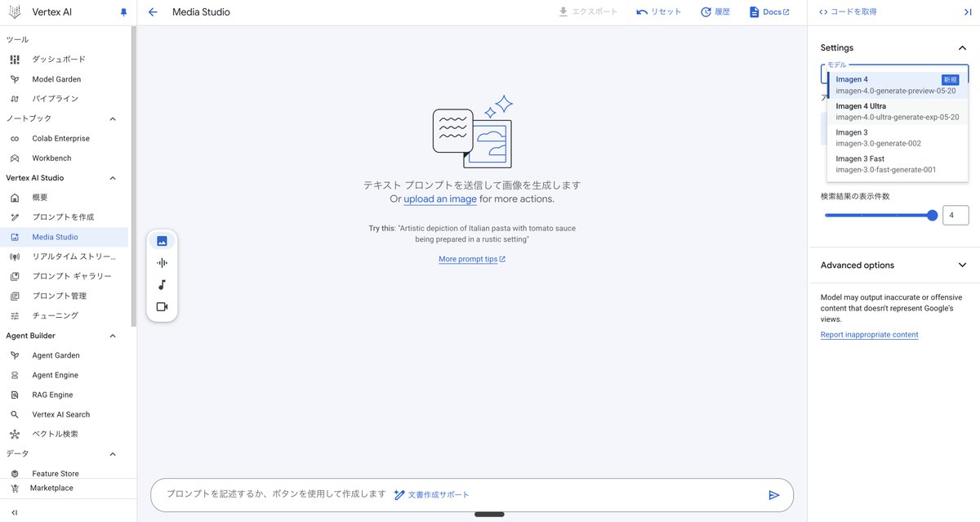This screenshot has height=522, width=980.
Task: Open チューニング tuning page
Action: click(x=65, y=315)
